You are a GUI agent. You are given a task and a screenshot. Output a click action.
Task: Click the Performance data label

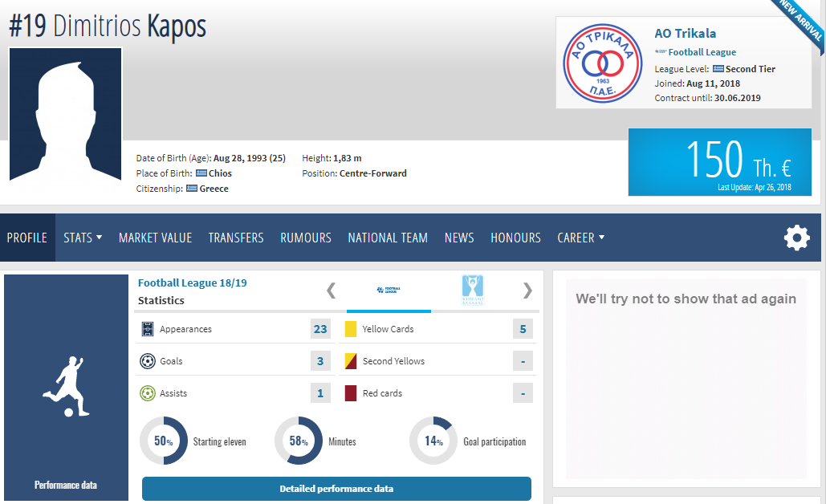[x=66, y=485]
